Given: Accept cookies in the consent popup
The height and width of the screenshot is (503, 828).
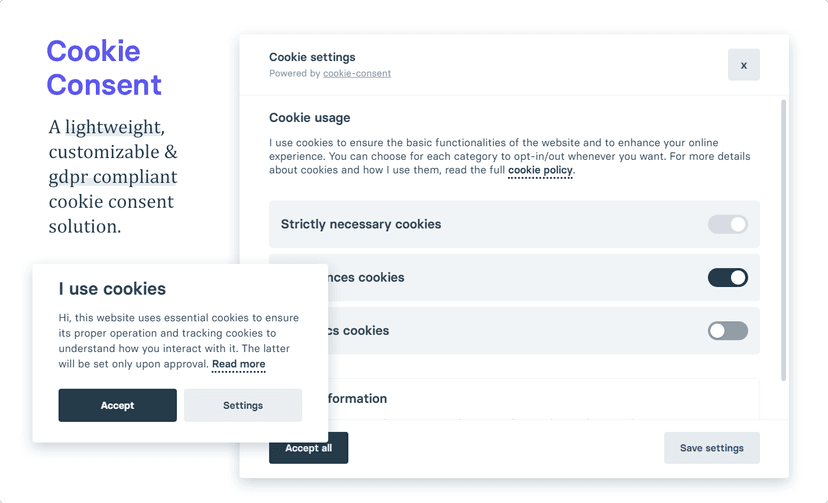Looking at the screenshot, I should (117, 405).
